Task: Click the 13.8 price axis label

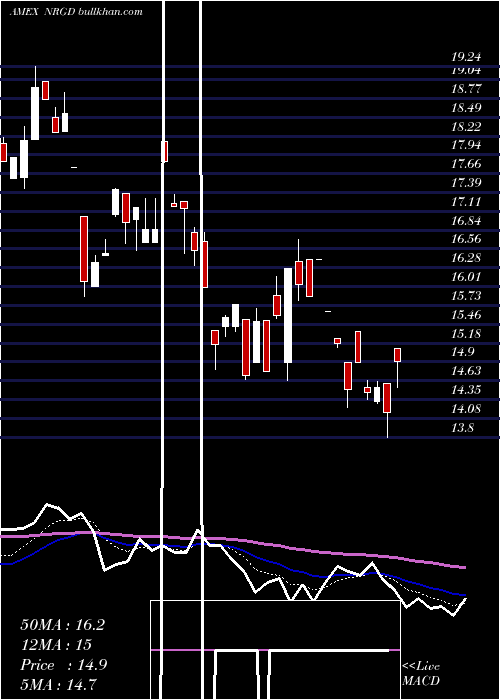Action: [x=462, y=428]
